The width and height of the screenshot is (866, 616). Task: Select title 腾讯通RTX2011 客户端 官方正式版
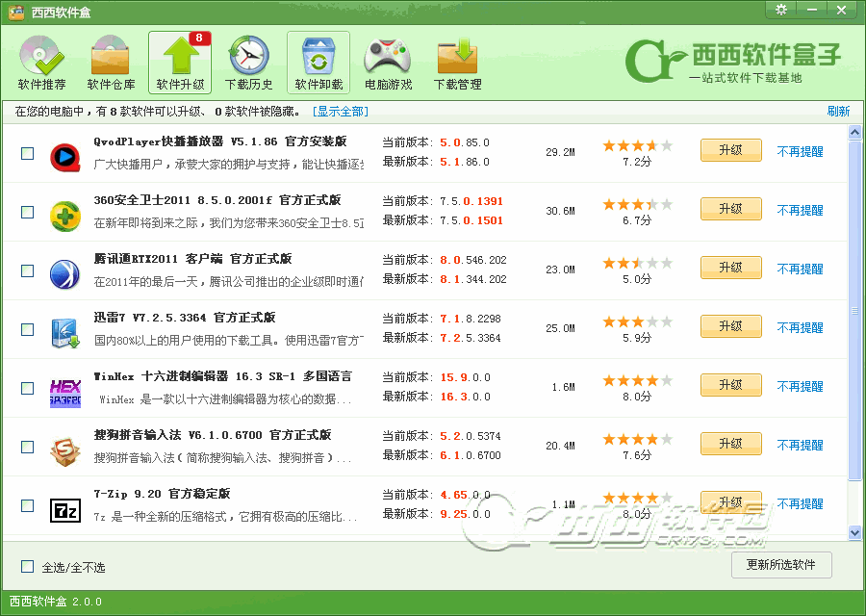(192, 259)
